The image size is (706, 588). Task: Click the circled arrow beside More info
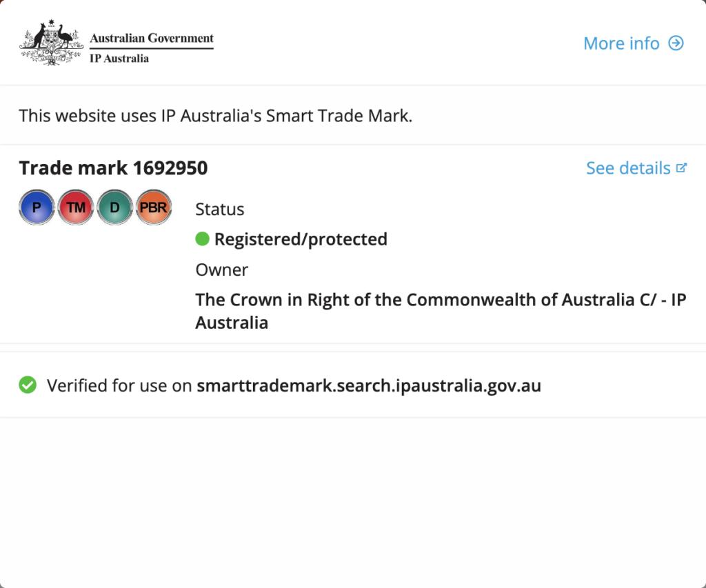(x=676, y=43)
